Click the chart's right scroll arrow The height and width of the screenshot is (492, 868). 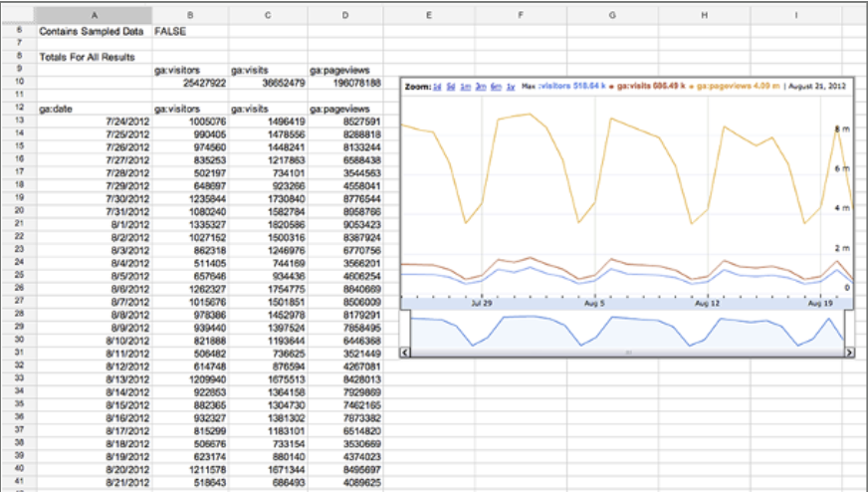coord(849,353)
